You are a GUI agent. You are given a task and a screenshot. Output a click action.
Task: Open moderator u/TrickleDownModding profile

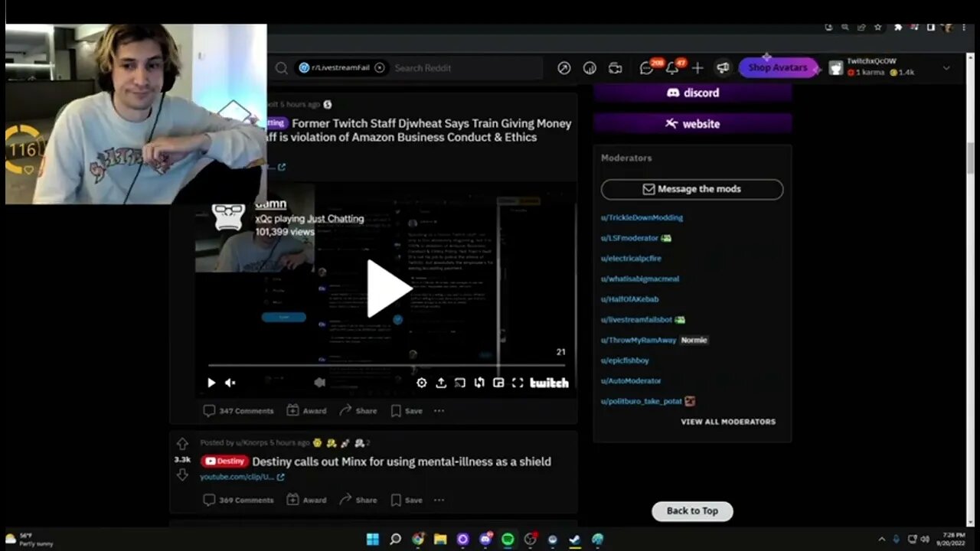642,217
